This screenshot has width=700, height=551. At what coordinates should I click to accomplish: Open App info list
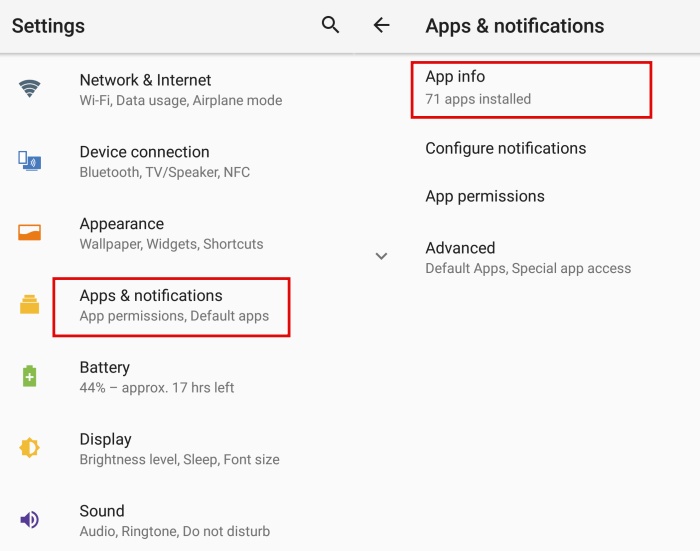click(531, 90)
